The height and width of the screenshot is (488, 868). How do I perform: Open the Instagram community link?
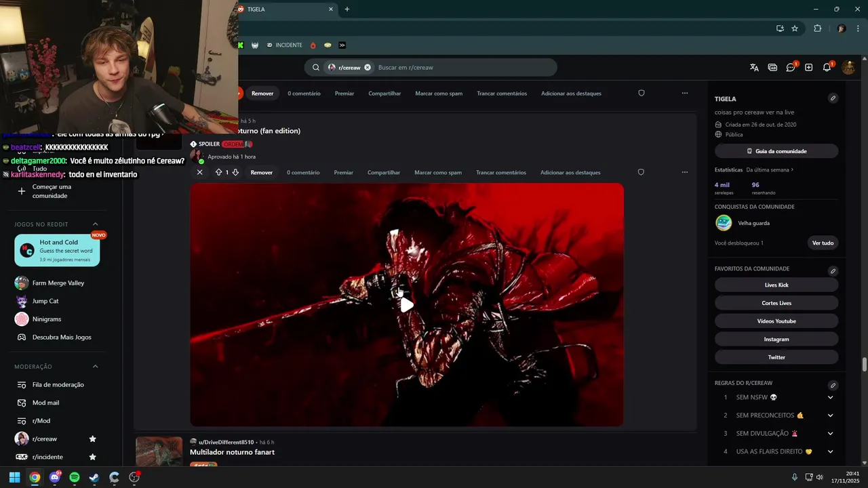tap(776, 339)
